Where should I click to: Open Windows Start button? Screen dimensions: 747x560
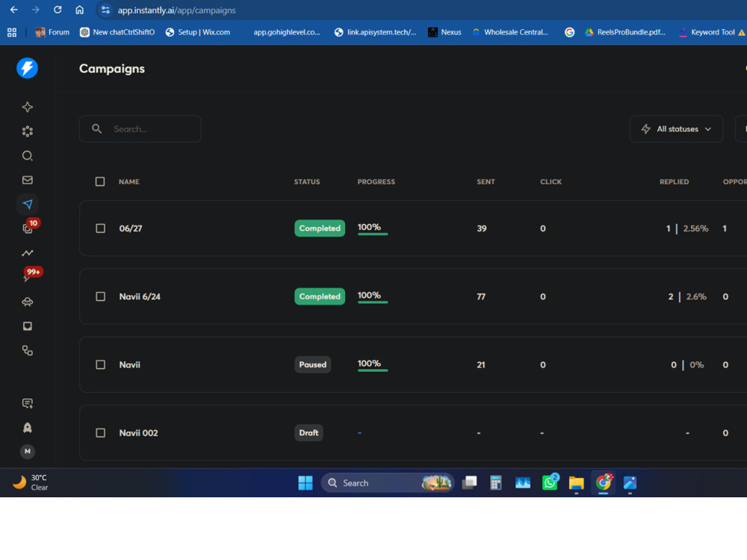coord(306,483)
